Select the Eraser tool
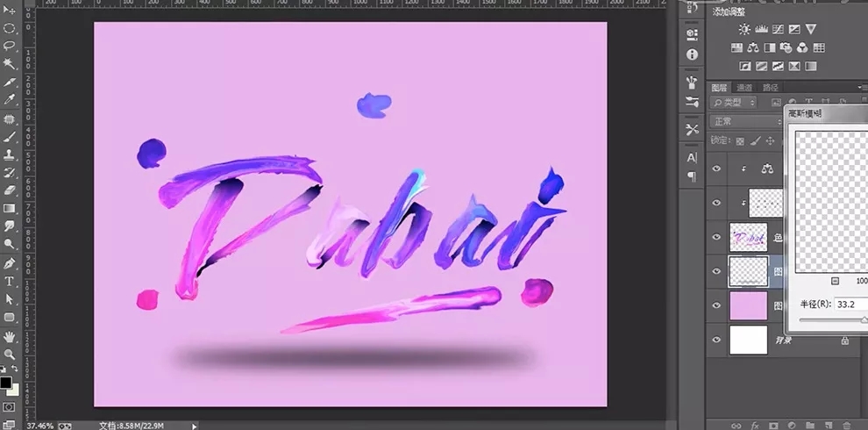868x430 pixels. click(9, 190)
